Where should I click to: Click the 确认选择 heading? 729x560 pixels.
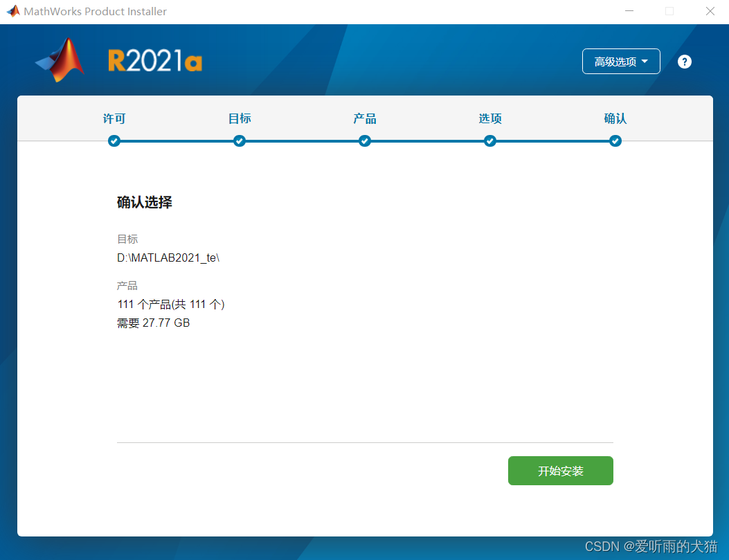tap(145, 202)
